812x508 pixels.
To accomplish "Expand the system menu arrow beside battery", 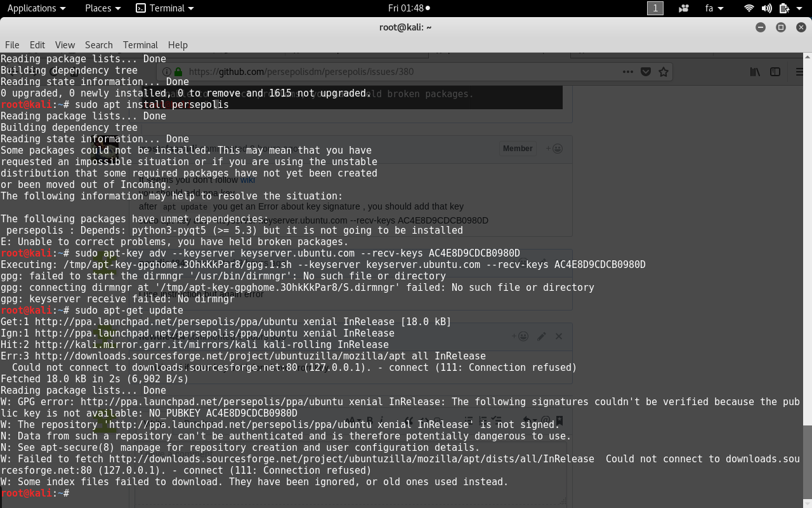I will point(799,8).
